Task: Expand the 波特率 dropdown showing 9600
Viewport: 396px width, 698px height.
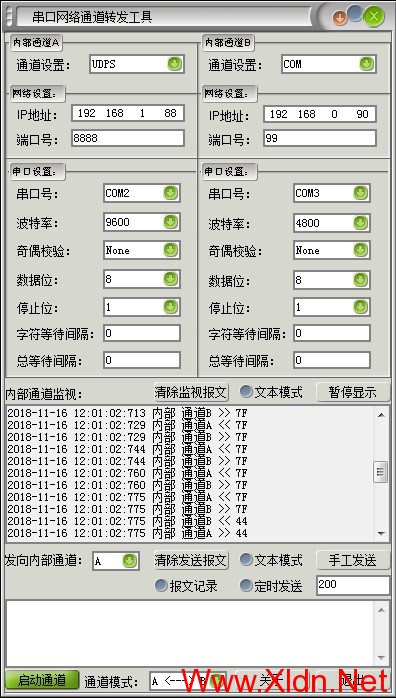Action: coord(141,222)
